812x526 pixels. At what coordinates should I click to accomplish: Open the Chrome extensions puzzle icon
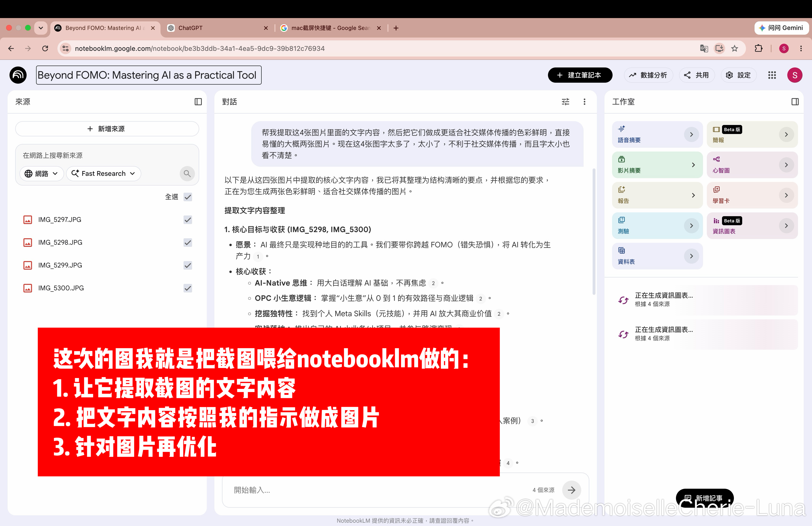pyautogui.click(x=758, y=48)
